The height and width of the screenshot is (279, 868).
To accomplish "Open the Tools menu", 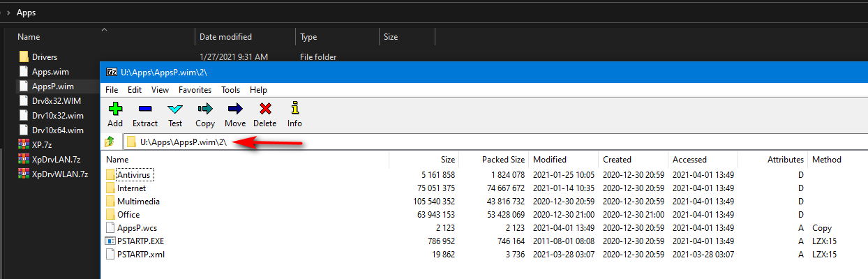I will (x=231, y=90).
